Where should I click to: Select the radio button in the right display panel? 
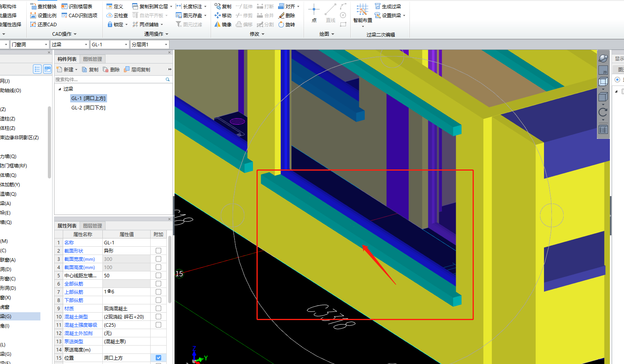tap(617, 80)
